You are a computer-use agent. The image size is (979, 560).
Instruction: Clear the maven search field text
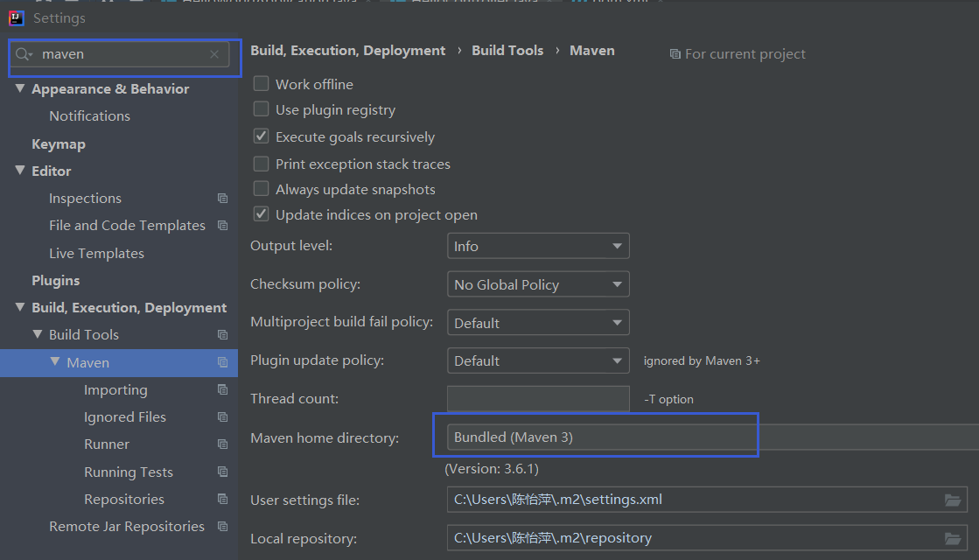(214, 54)
